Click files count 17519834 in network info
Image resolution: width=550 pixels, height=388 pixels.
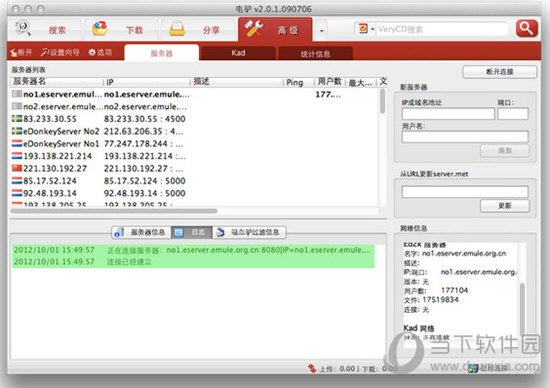[x=441, y=300]
